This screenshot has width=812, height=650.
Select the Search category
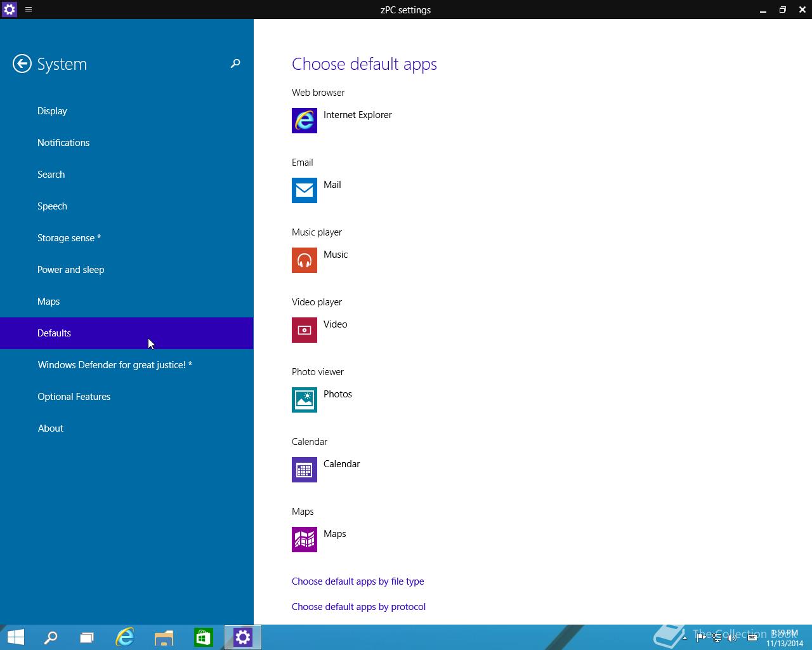click(x=127, y=175)
